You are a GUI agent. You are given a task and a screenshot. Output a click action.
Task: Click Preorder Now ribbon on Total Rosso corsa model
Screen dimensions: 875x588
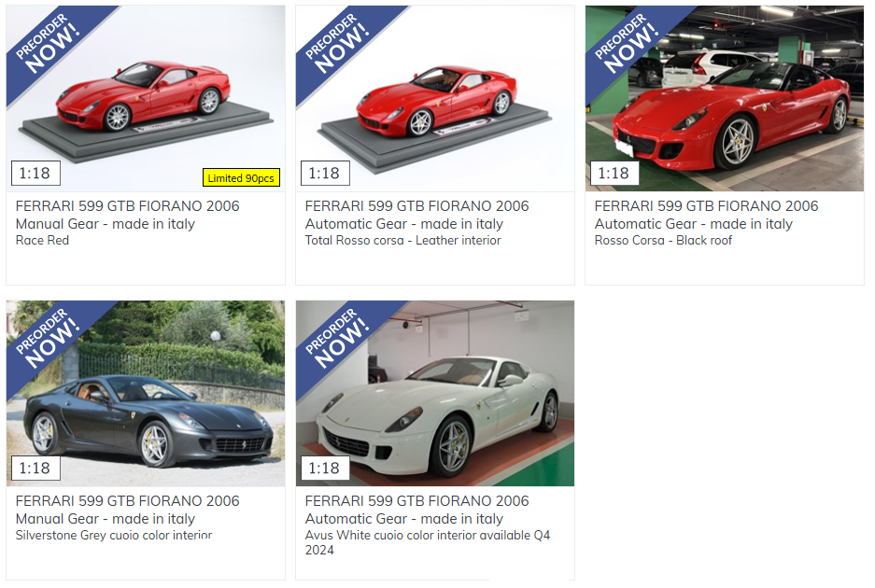(338, 44)
